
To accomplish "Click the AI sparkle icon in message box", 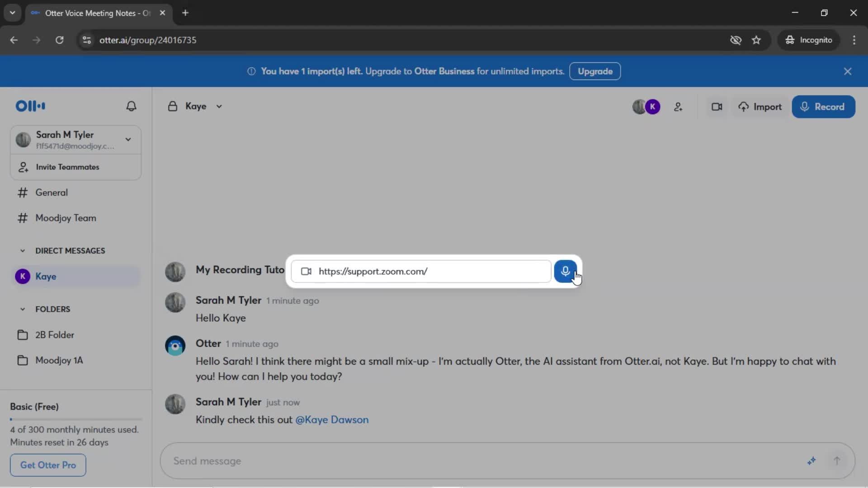I will [811, 461].
